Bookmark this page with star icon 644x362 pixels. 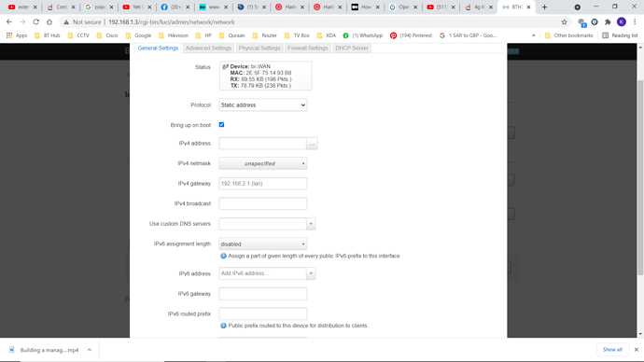565,22
